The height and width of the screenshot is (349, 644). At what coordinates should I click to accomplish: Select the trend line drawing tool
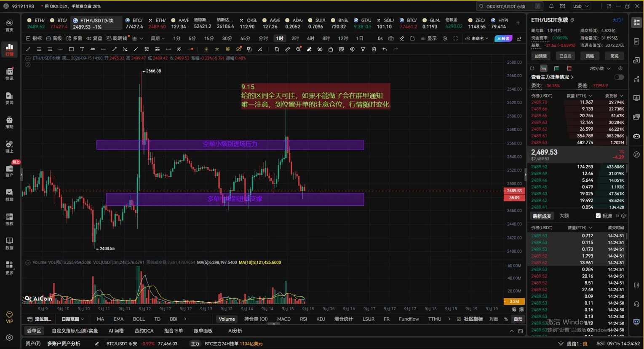(x=28, y=49)
